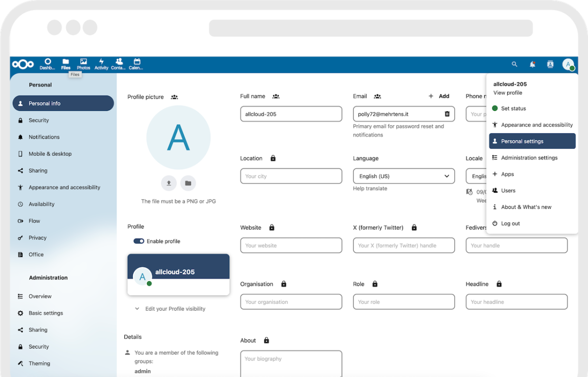This screenshot has height=377, width=588.
Task: Click the Organisation lock scope icon
Action: (284, 284)
